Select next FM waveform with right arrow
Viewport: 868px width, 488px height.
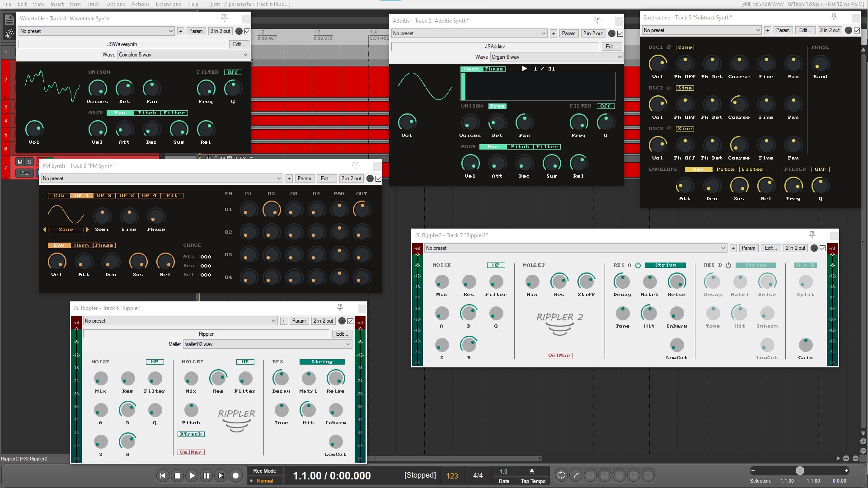click(x=87, y=230)
